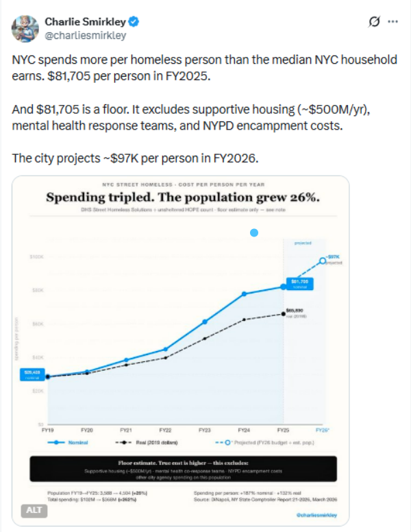Click the floating blue dot above chart
The width and height of the screenshot is (411, 532).
click(x=254, y=233)
